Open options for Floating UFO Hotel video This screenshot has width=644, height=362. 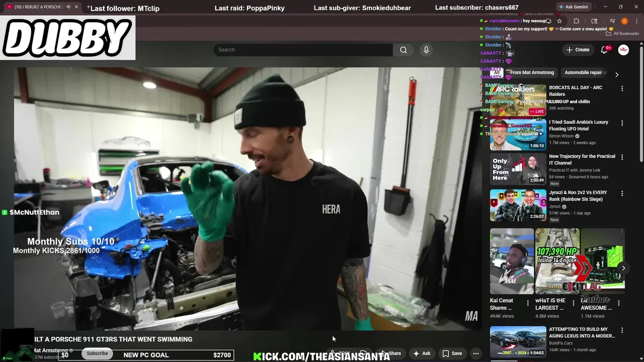[622, 123]
